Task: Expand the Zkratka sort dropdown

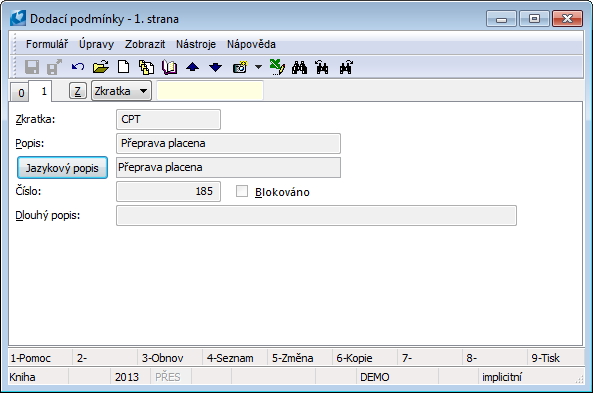Action: [121, 91]
